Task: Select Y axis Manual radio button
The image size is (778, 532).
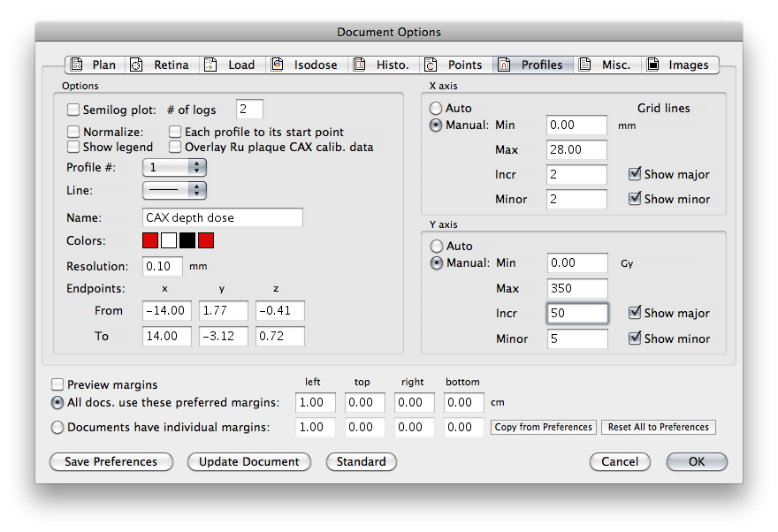Action: point(436,262)
